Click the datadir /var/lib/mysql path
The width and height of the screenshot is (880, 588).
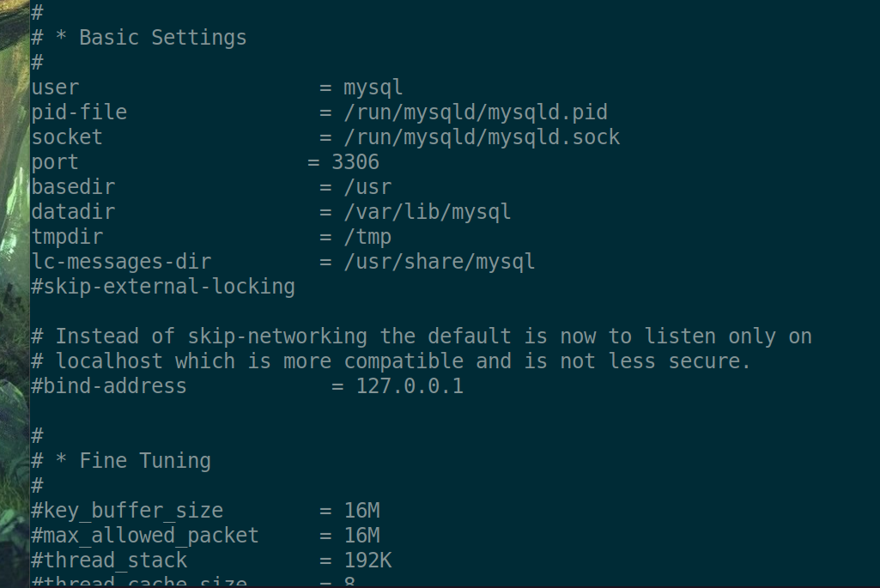point(427,212)
